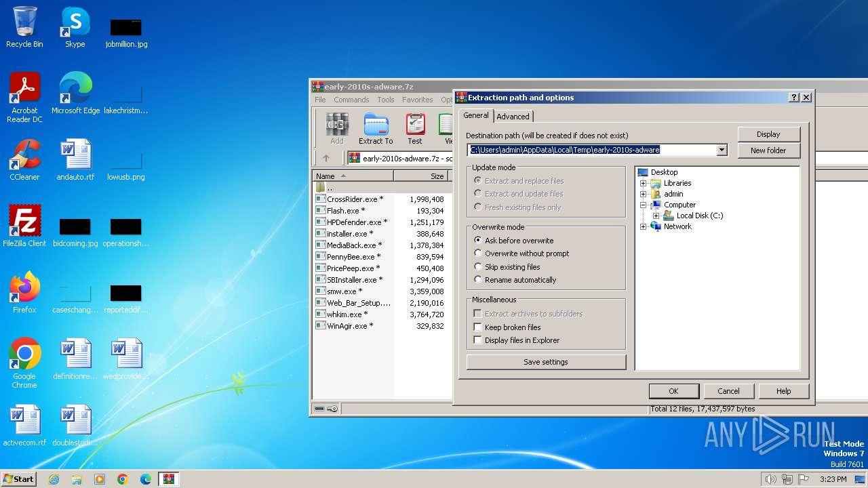This screenshot has width=868, height=488.
Task: Select the andauto.rtf document icon
Action: pos(75,160)
